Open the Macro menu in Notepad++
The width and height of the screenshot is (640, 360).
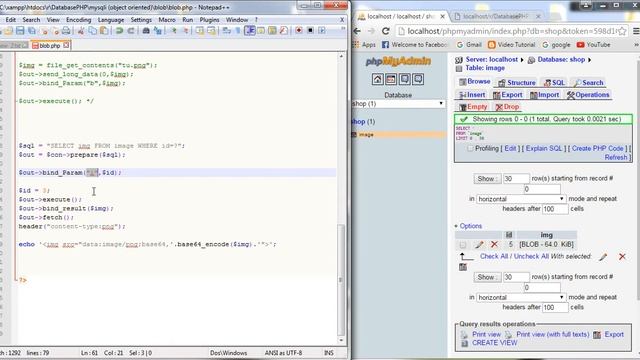tap(167, 20)
